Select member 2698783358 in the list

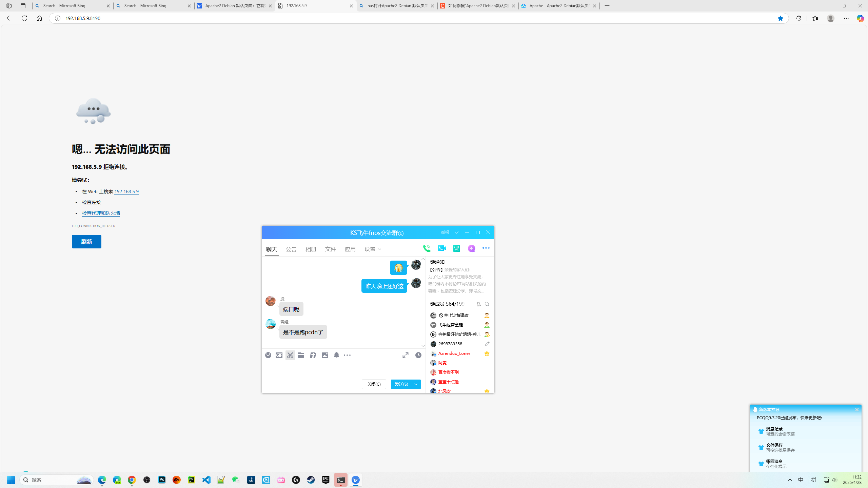pyautogui.click(x=460, y=344)
